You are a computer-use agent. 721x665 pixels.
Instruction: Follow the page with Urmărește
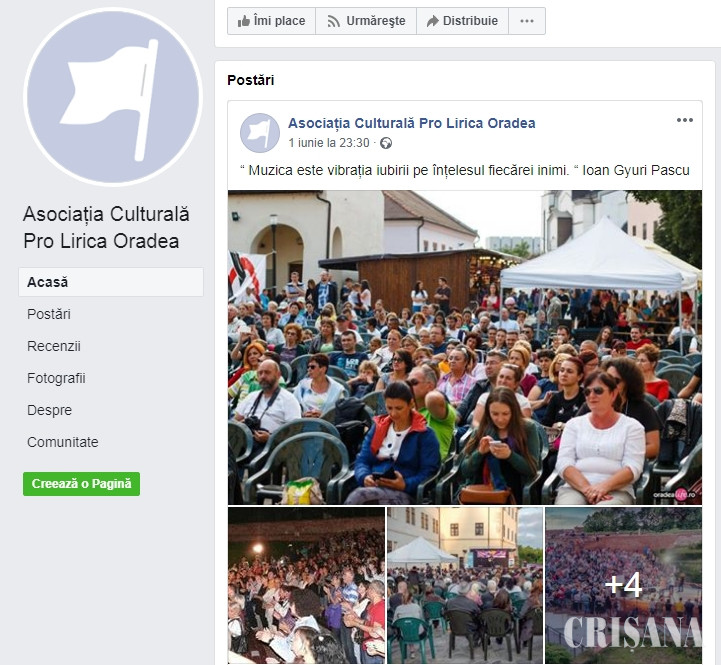(x=366, y=21)
